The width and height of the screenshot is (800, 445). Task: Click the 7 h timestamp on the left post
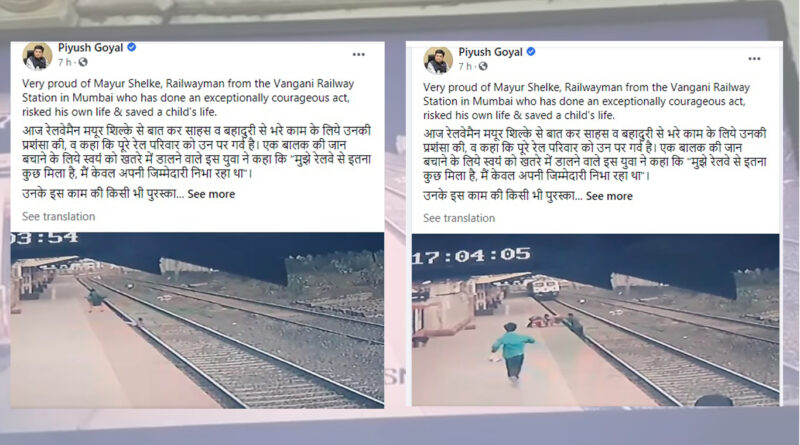64,62
